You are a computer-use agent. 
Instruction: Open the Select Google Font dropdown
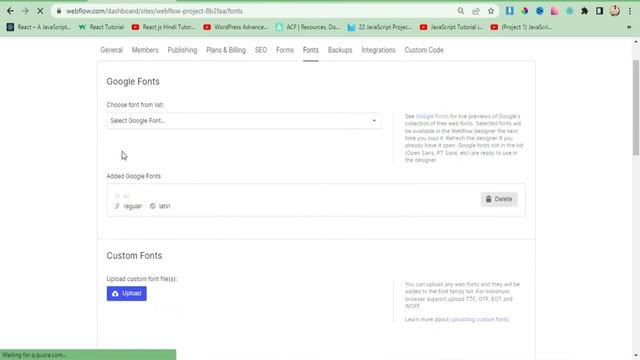pyautogui.click(x=244, y=120)
